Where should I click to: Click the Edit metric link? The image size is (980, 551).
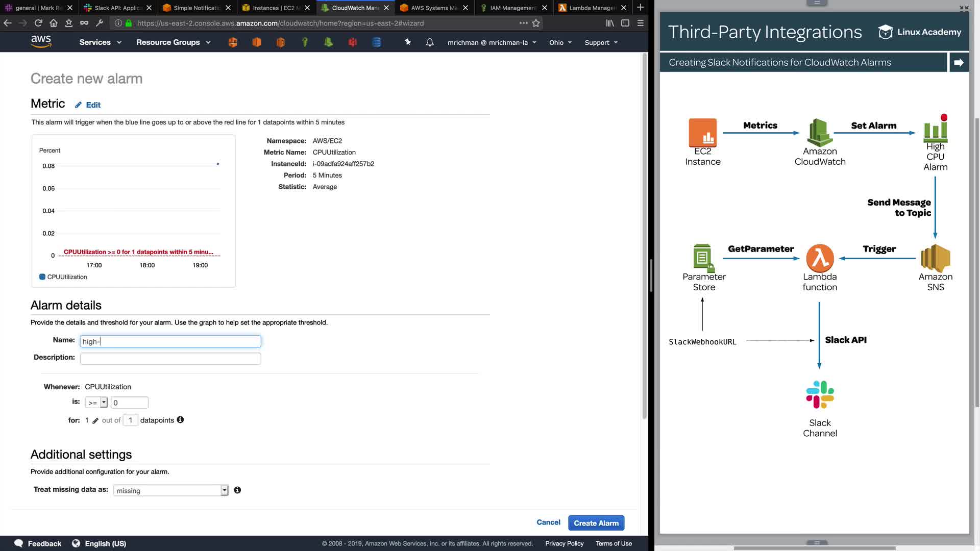93,105
